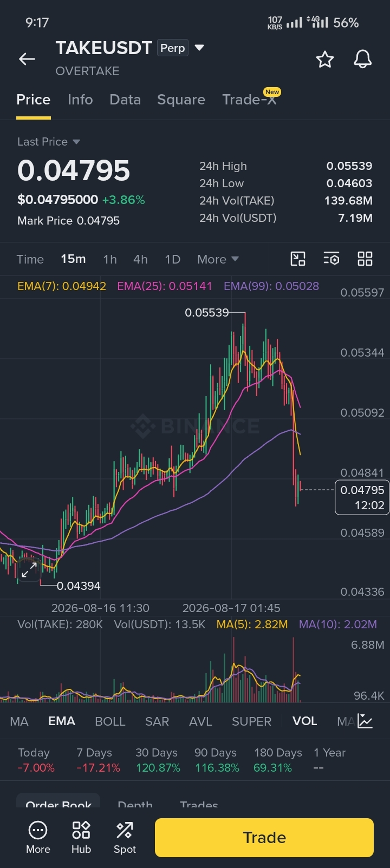This screenshot has width=390, height=868.
Task: Switch to the Info tab
Action: (80, 100)
